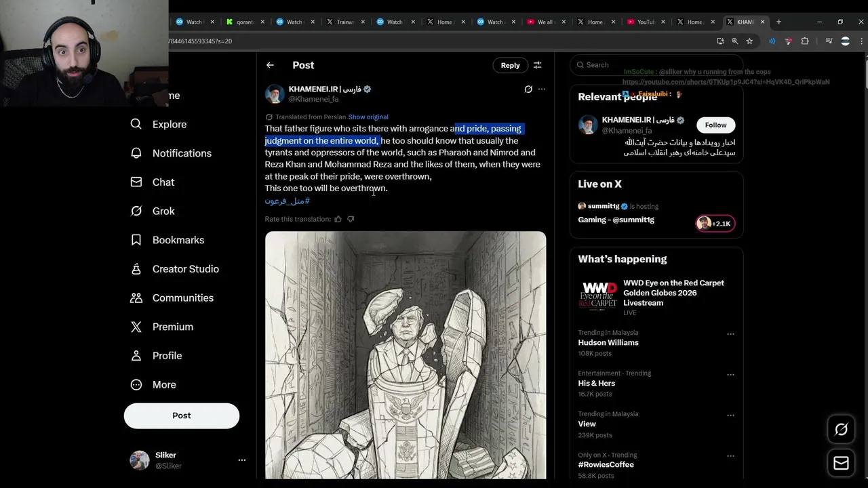The height and width of the screenshot is (488, 868).
Task: Open the browser profile avatar
Action: pos(845,41)
